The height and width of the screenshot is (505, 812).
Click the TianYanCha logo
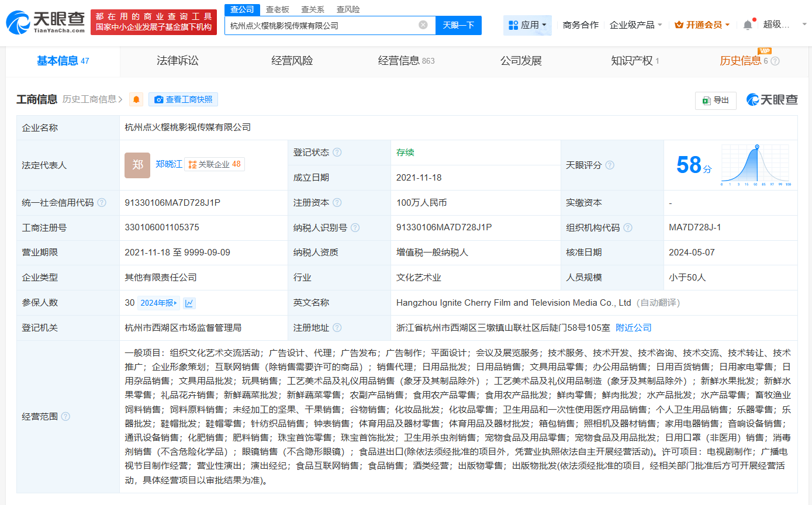click(x=46, y=22)
